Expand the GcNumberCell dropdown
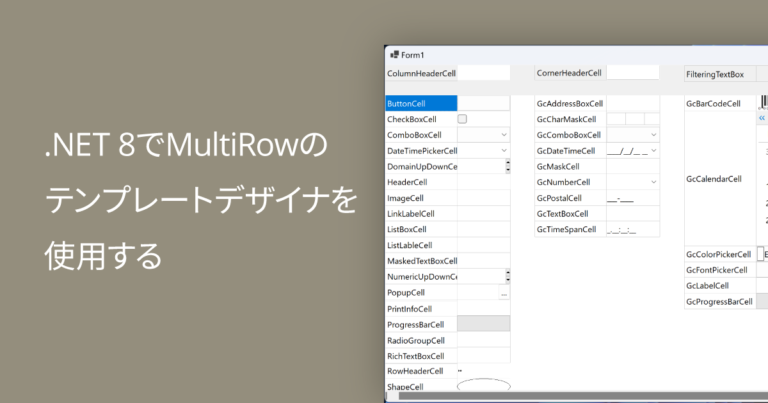Image resolution: width=768 pixels, height=403 pixels. [653, 182]
